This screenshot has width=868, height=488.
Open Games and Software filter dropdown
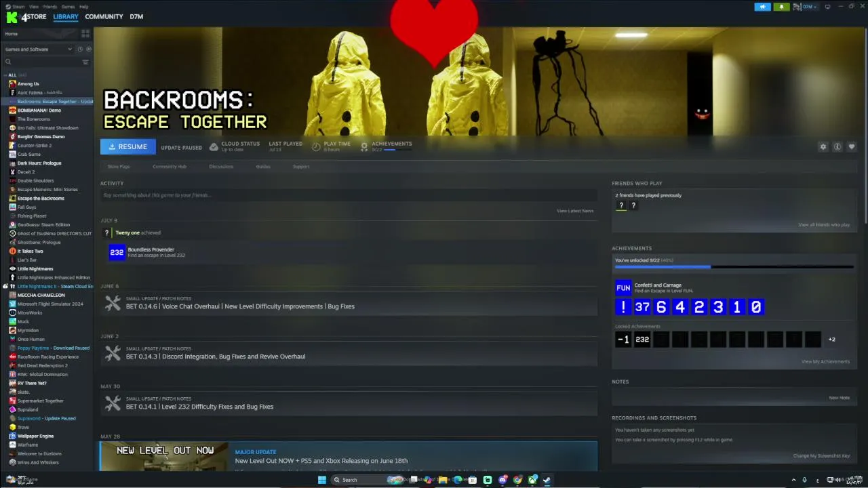(x=39, y=49)
